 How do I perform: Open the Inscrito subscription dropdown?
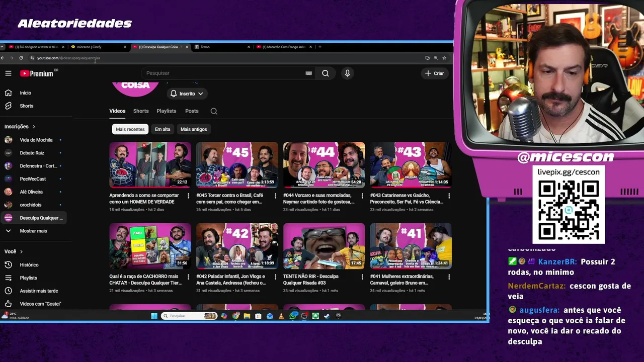click(x=187, y=94)
